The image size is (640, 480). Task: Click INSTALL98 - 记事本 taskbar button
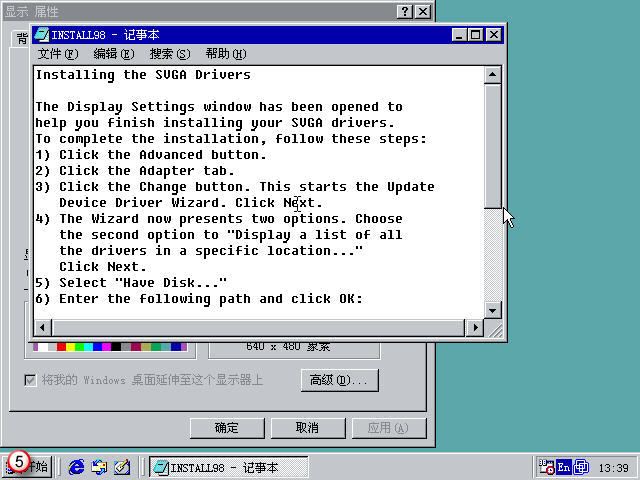(x=229, y=467)
